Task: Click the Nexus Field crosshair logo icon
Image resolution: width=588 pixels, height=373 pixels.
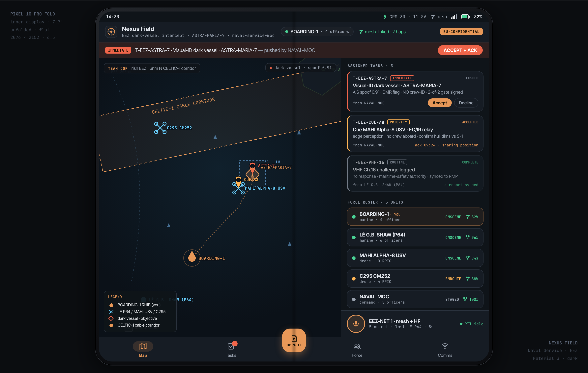Action: tap(111, 32)
